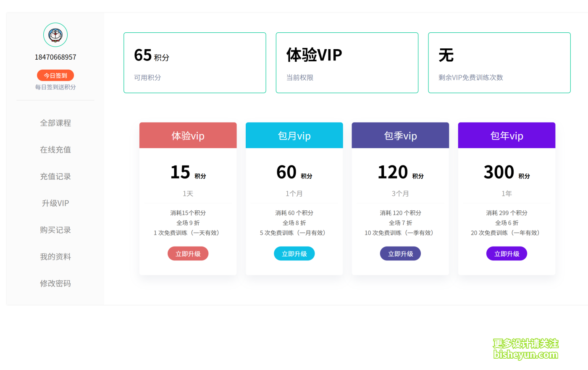Click the 今日签到 check-in button
The width and height of the screenshot is (588, 370).
coord(55,75)
